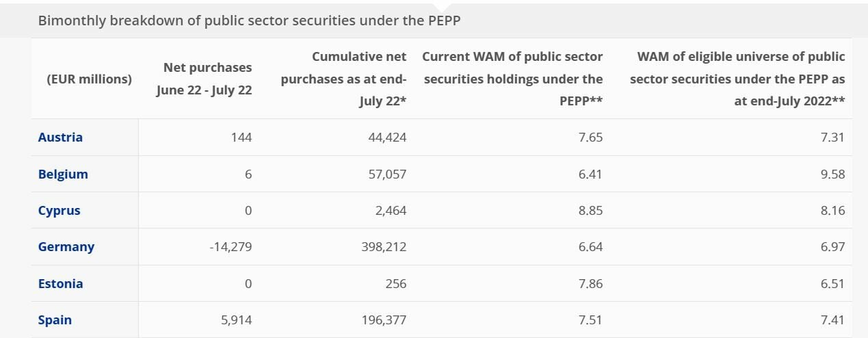Click Spain's net purchases value 5,914

(x=237, y=320)
